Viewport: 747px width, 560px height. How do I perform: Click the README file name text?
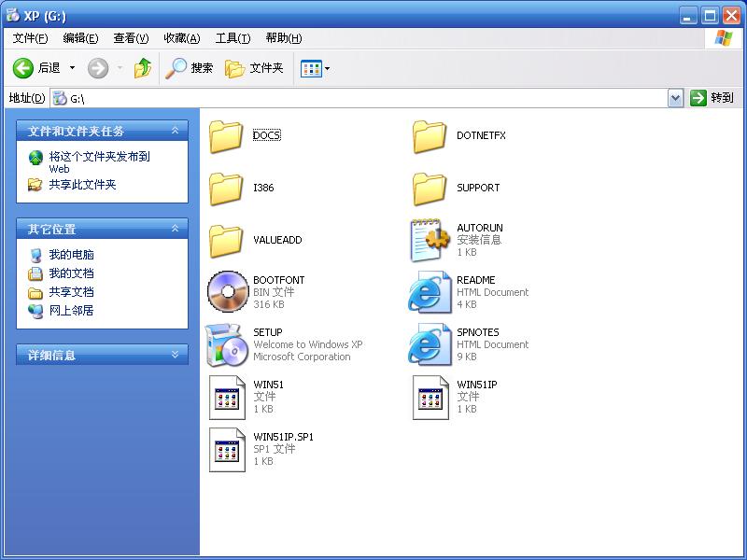coord(476,280)
